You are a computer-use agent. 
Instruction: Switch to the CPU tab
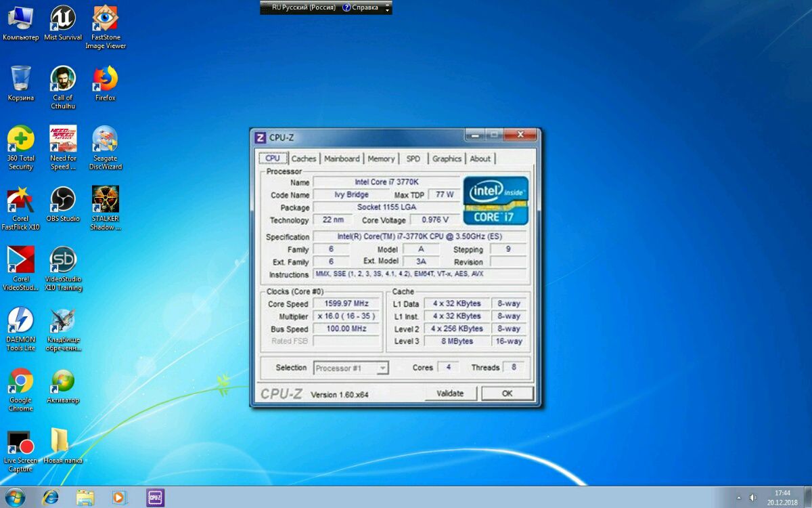(x=273, y=158)
